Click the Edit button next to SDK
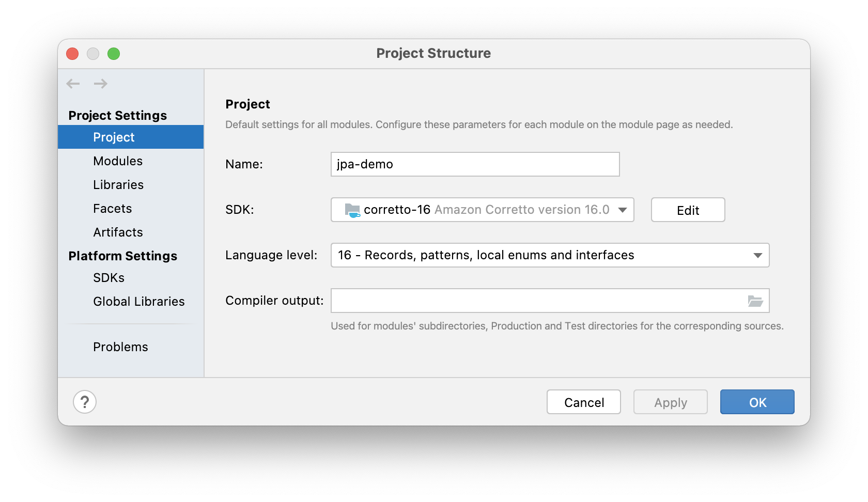Image resolution: width=868 pixels, height=502 pixels. coord(687,210)
